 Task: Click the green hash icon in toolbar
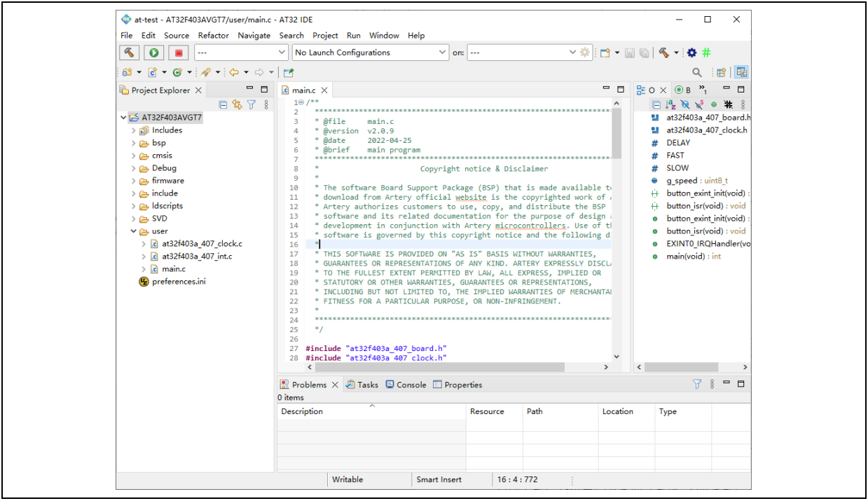[x=706, y=53]
